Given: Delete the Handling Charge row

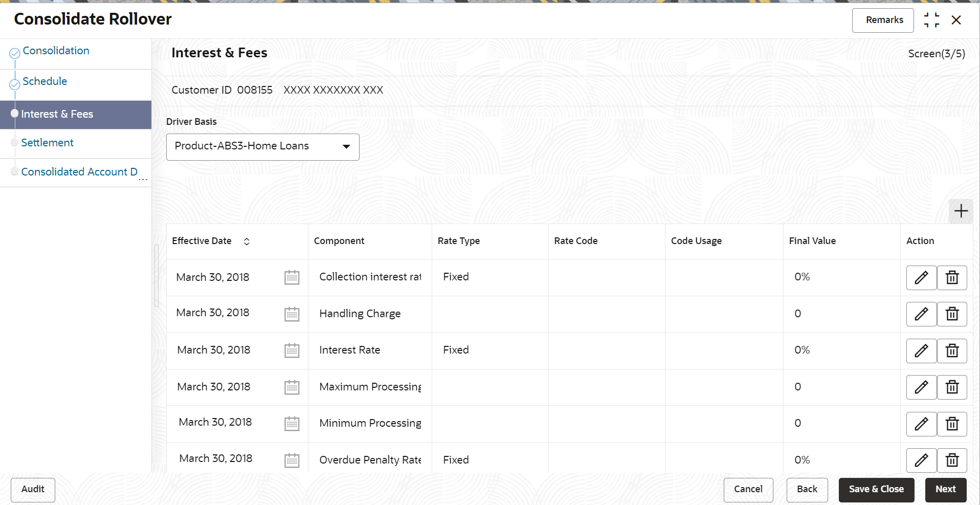Looking at the screenshot, I should (952, 314).
